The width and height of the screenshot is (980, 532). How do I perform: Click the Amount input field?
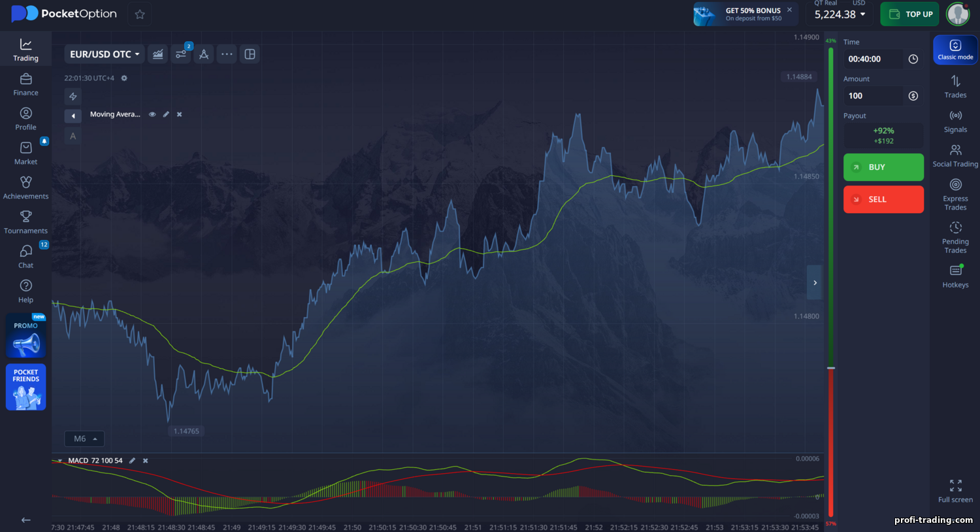coord(873,96)
